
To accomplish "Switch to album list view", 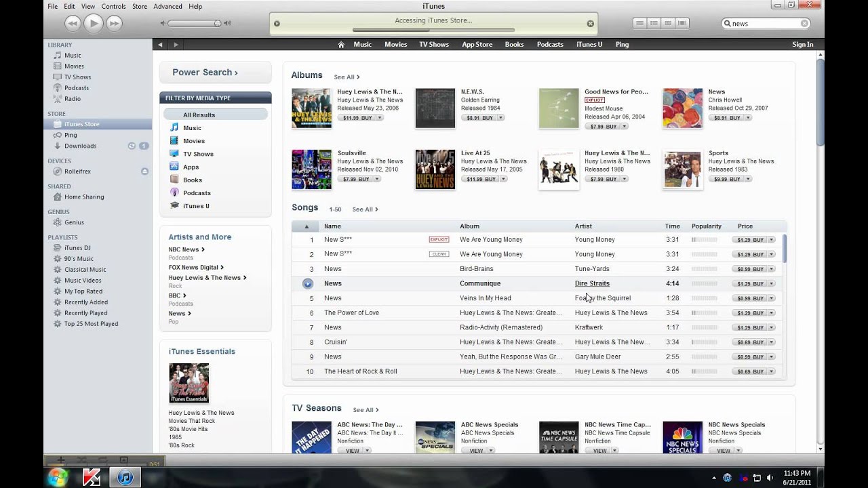I will click(654, 23).
